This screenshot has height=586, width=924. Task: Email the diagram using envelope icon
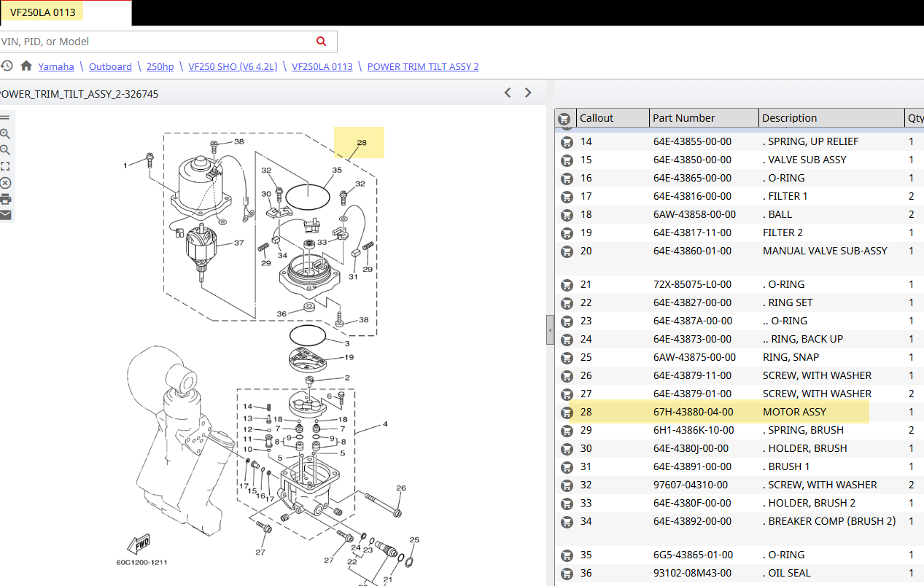pyautogui.click(x=5, y=215)
